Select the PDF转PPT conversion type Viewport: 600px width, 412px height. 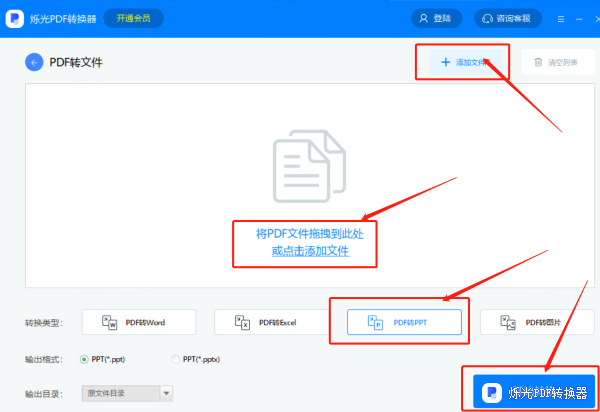[x=404, y=322]
